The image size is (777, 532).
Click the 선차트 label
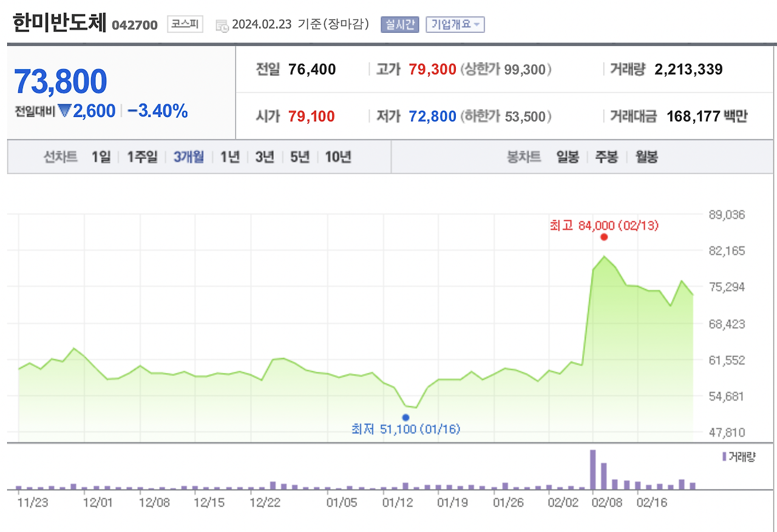(61, 157)
